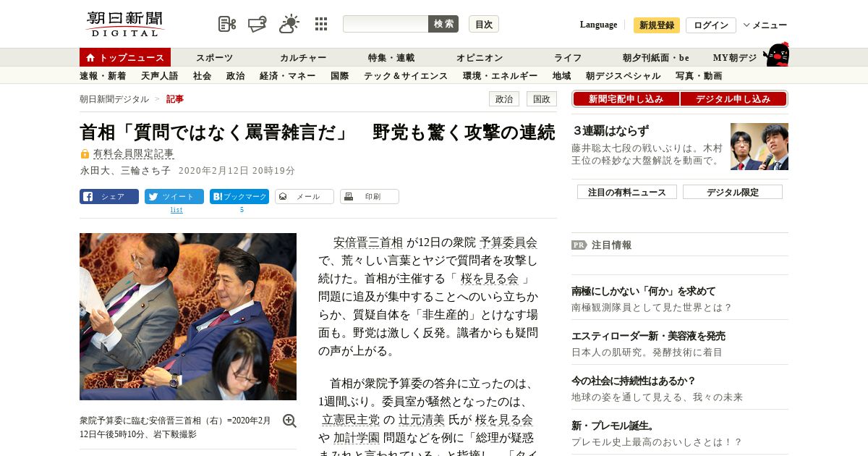
Task: Select the オピニオン nav tab
Action: [x=480, y=57]
